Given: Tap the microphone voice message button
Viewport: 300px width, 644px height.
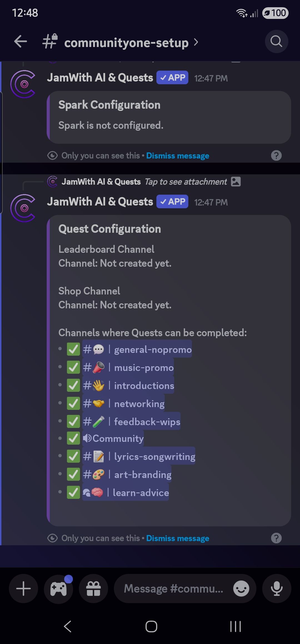Looking at the screenshot, I should [x=277, y=588].
